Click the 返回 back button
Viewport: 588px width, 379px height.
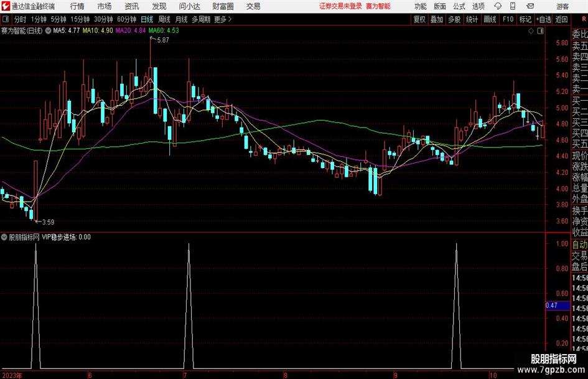(x=561, y=19)
